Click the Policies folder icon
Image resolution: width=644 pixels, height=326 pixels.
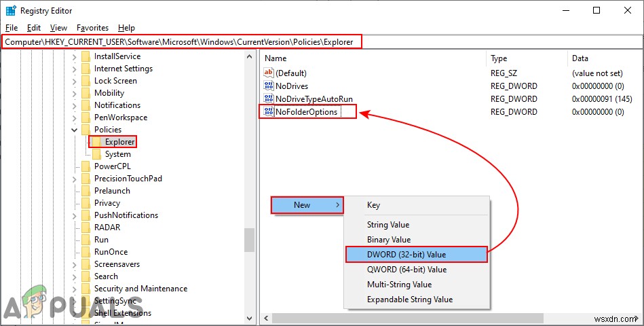pyautogui.click(x=86, y=130)
